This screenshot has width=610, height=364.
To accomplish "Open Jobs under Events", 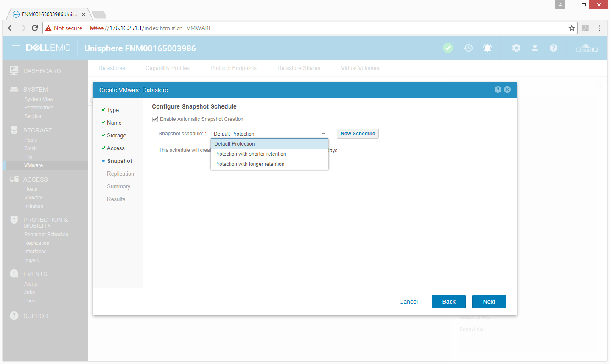I will coord(29,292).
